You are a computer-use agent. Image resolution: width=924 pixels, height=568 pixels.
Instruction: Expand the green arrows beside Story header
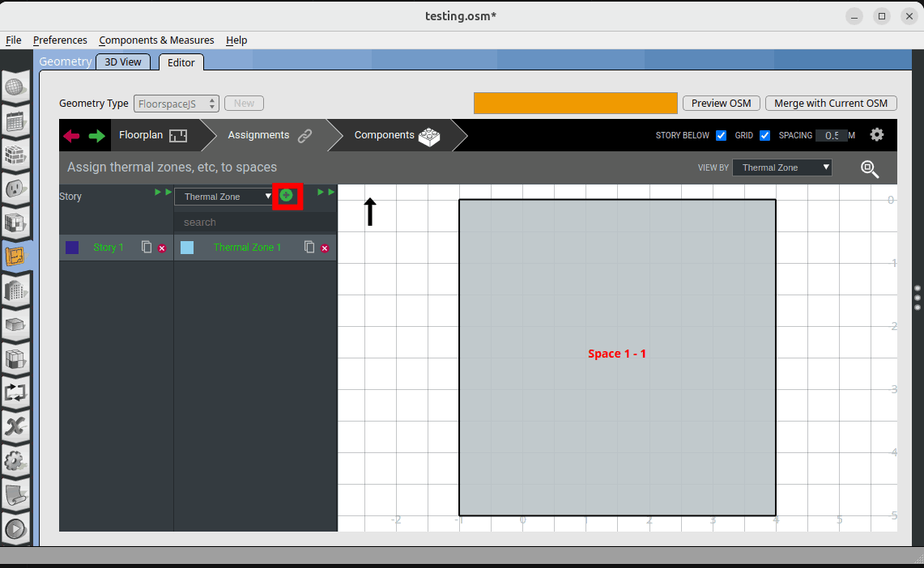(x=163, y=193)
